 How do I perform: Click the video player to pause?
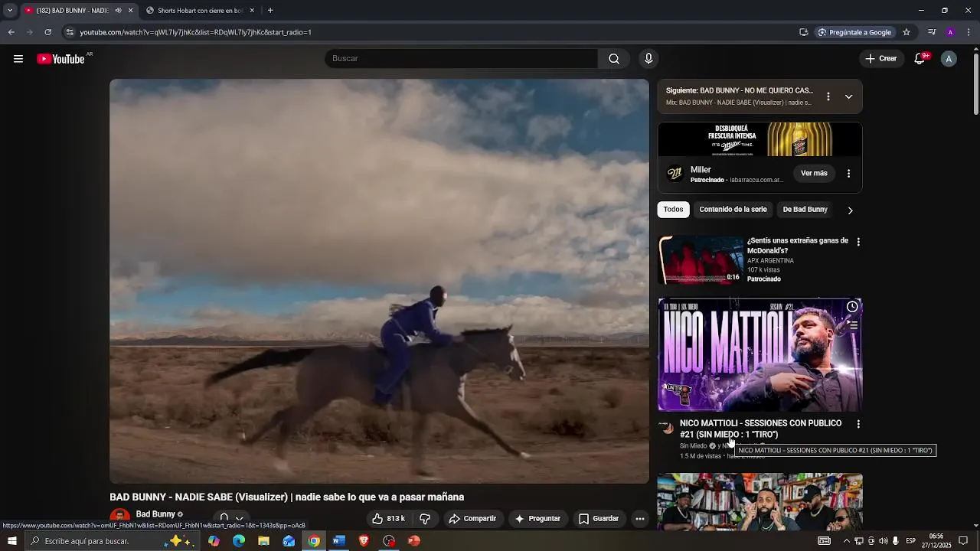pyautogui.click(x=379, y=281)
